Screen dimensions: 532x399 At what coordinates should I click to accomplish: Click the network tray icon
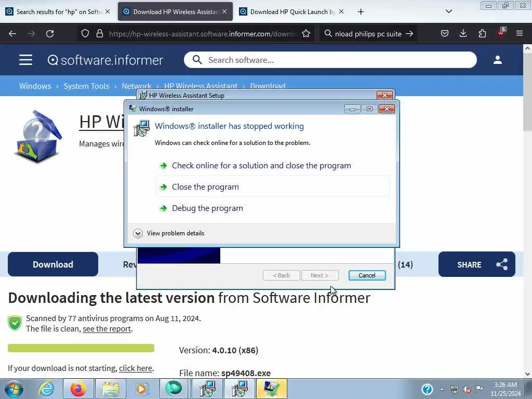point(455,390)
